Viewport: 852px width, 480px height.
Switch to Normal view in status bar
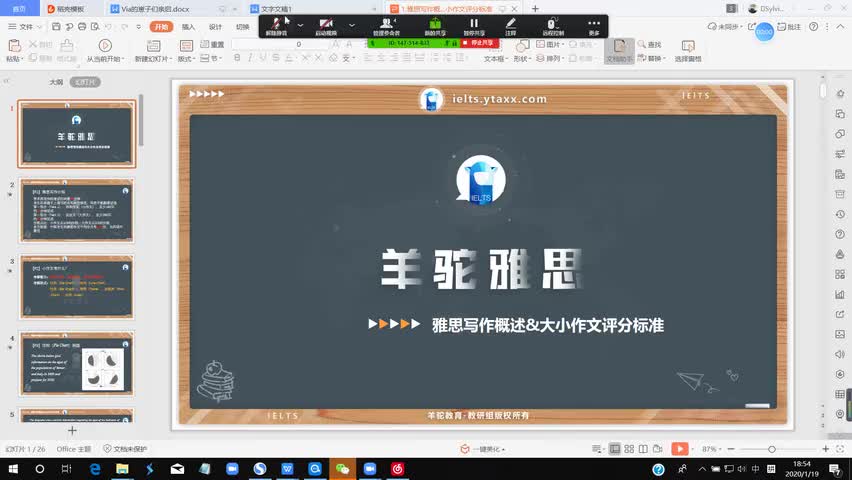(615, 449)
